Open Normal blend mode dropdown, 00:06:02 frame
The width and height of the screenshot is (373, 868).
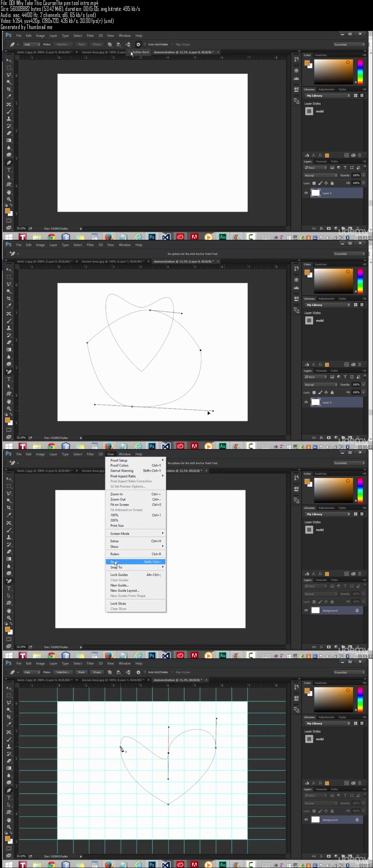(321, 385)
